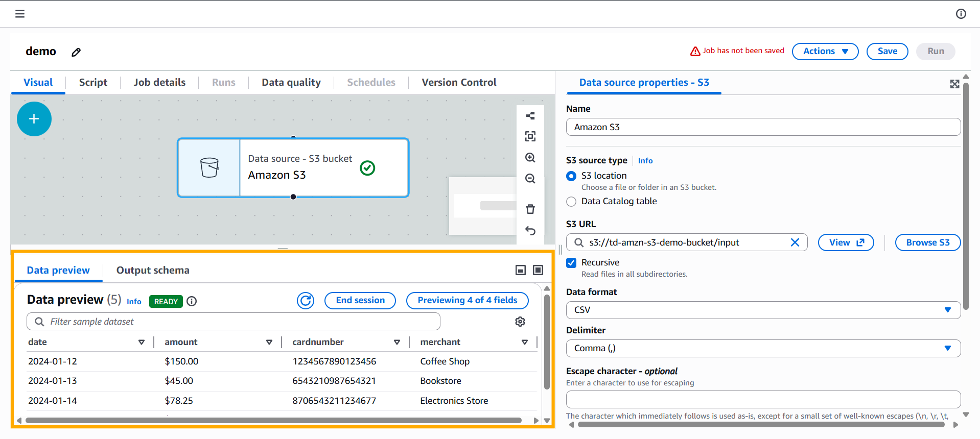Minimize the data preview panel
This screenshot has width=980, height=439.
pos(521,270)
